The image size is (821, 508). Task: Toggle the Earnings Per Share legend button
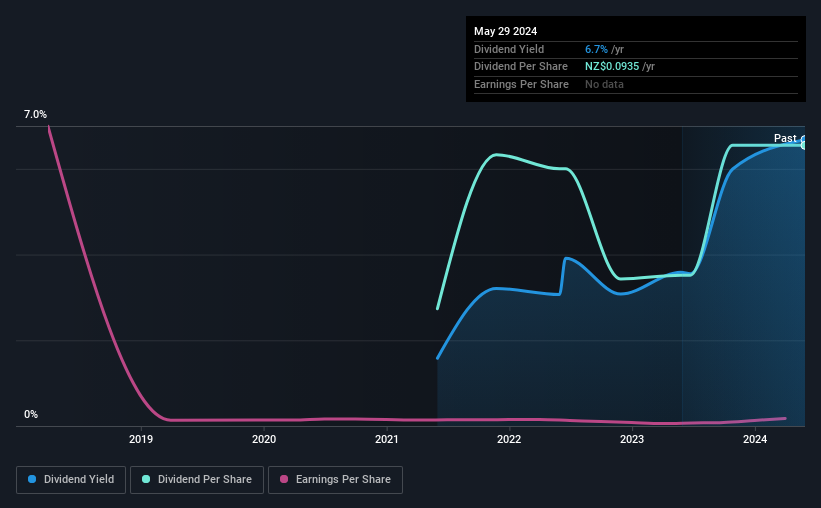(335, 480)
